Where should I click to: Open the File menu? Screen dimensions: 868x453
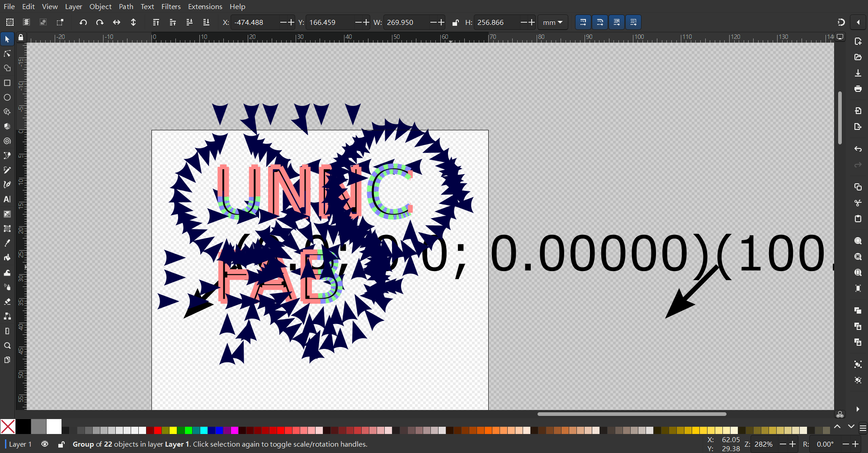(x=9, y=6)
